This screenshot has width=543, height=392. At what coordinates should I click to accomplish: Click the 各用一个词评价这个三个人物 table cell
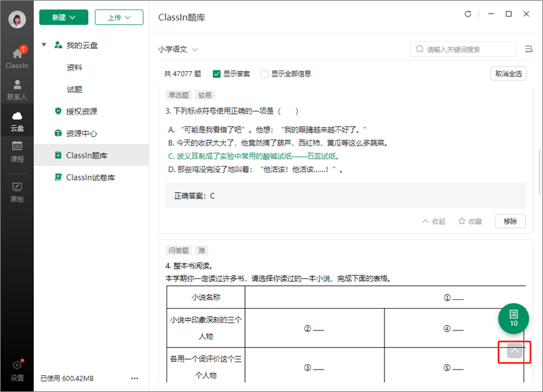(206, 366)
